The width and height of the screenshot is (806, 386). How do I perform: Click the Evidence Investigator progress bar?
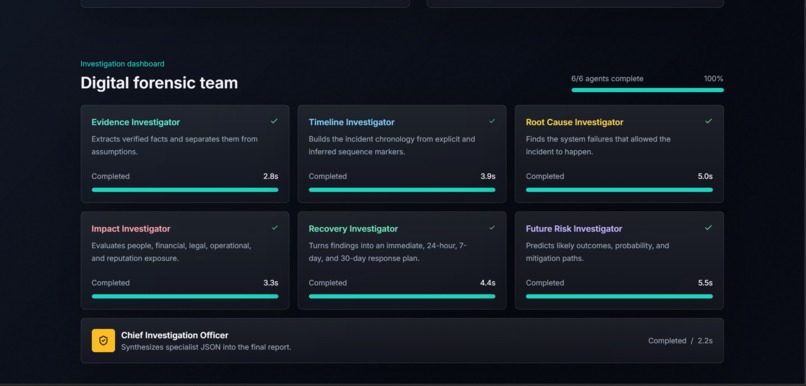click(x=185, y=190)
